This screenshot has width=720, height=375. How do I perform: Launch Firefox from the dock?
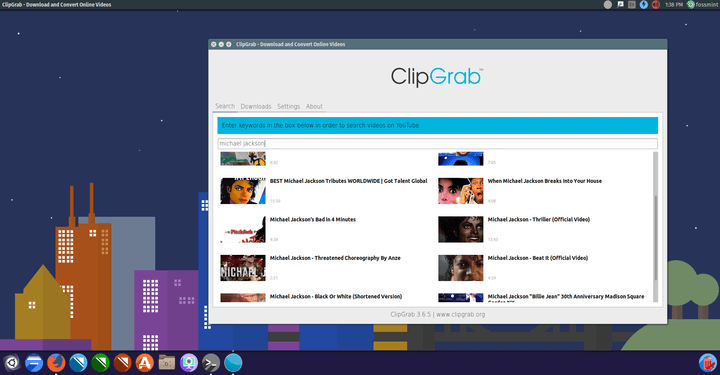pyautogui.click(x=56, y=363)
